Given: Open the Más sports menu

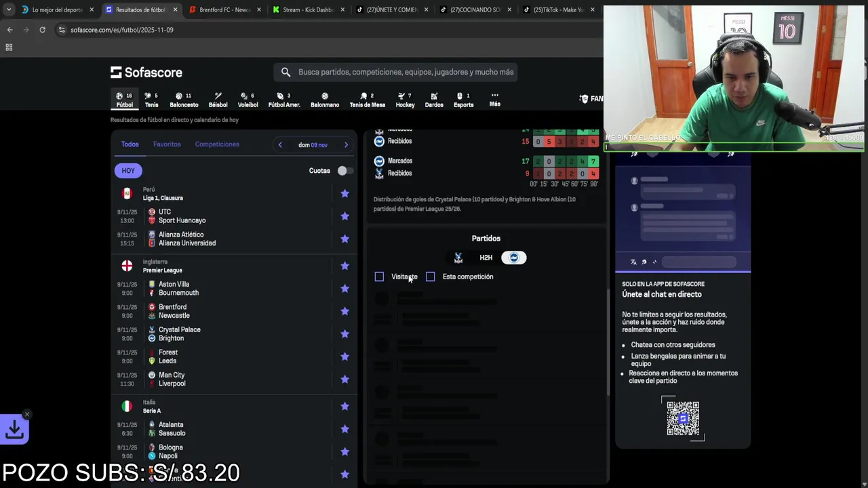Looking at the screenshot, I should pyautogui.click(x=495, y=100).
